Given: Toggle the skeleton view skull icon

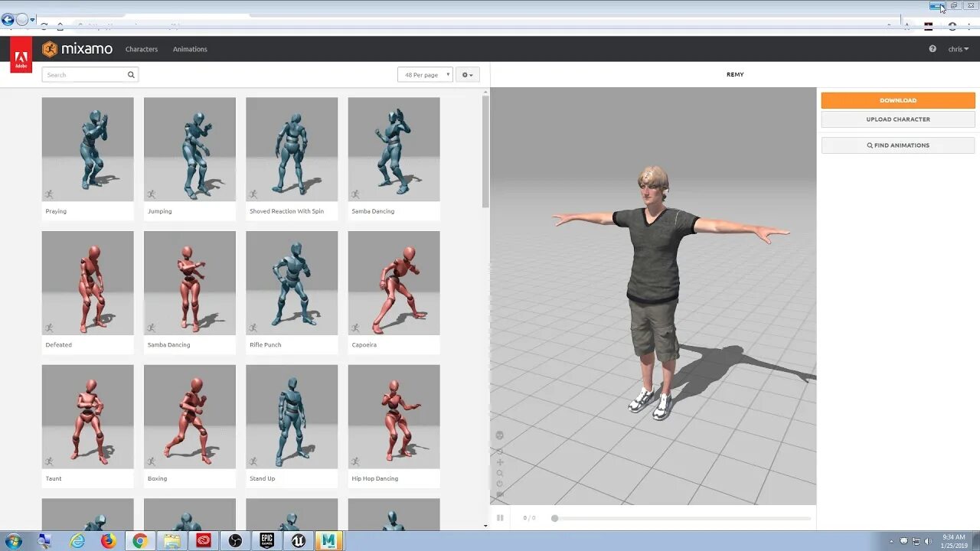Looking at the screenshot, I should (x=500, y=435).
